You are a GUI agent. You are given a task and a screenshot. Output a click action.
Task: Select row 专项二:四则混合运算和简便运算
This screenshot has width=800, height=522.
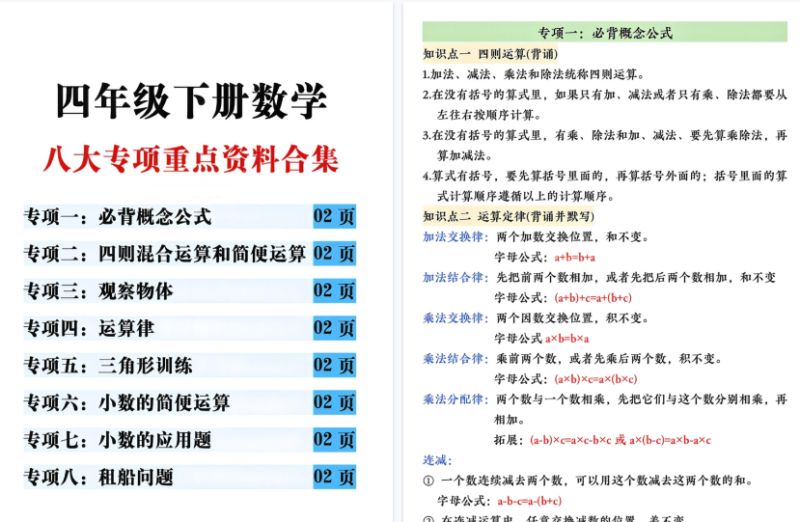tap(190, 254)
